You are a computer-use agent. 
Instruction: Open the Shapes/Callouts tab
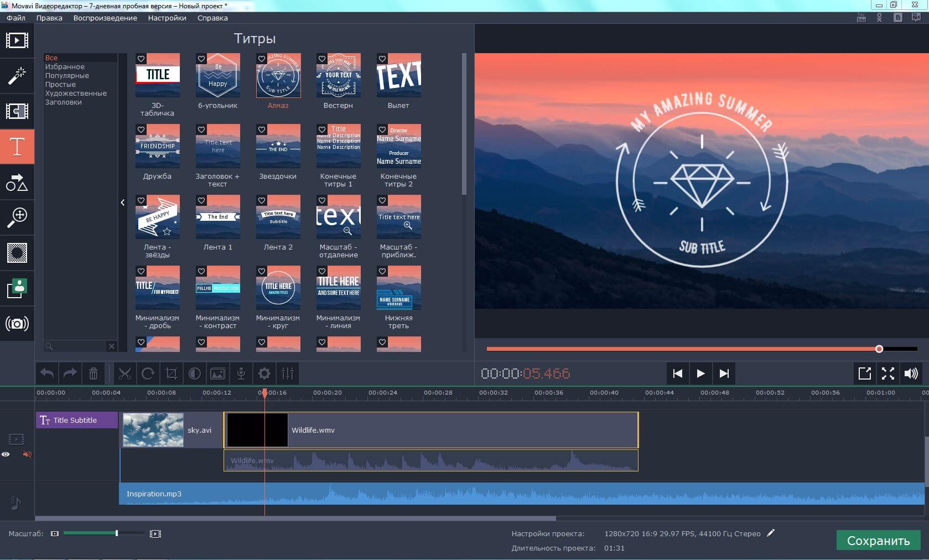(17, 182)
